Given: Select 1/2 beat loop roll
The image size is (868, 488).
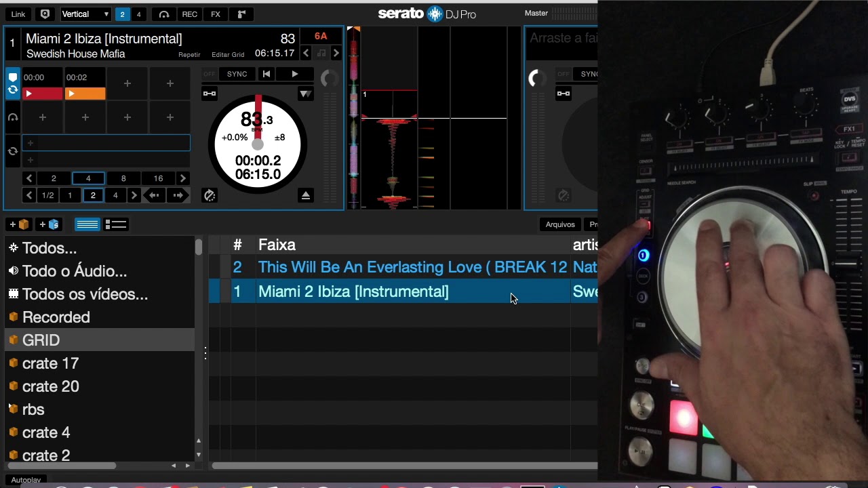Looking at the screenshot, I should click(x=47, y=195).
